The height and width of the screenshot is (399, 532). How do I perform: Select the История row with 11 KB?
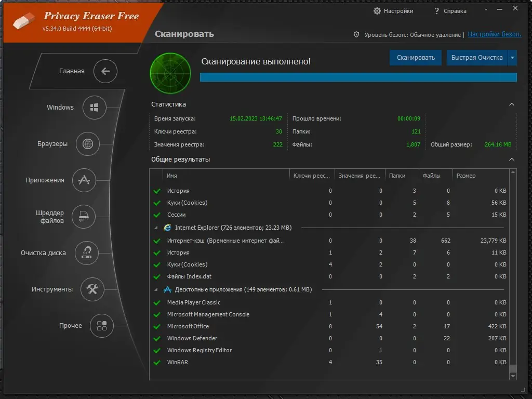tap(330, 253)
